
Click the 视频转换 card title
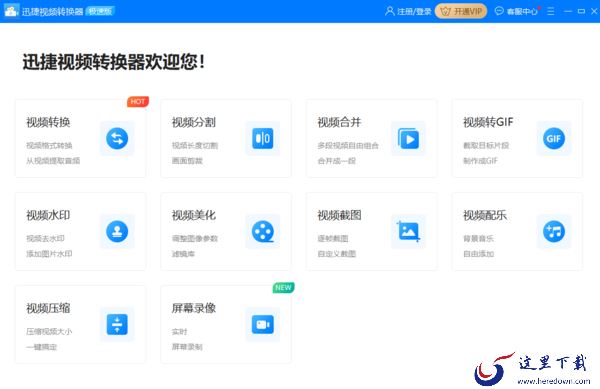(x=48, y=122)
